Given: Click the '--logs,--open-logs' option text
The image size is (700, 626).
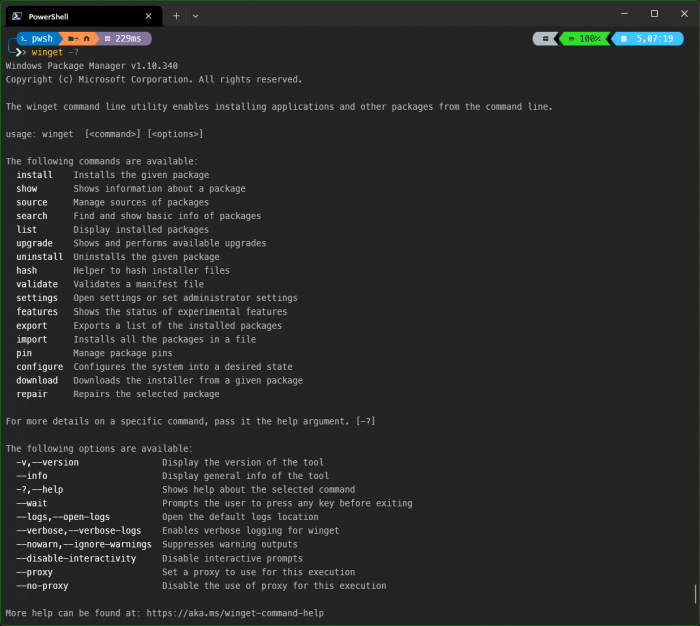Looking at the screenshot, I should [63, 517].
